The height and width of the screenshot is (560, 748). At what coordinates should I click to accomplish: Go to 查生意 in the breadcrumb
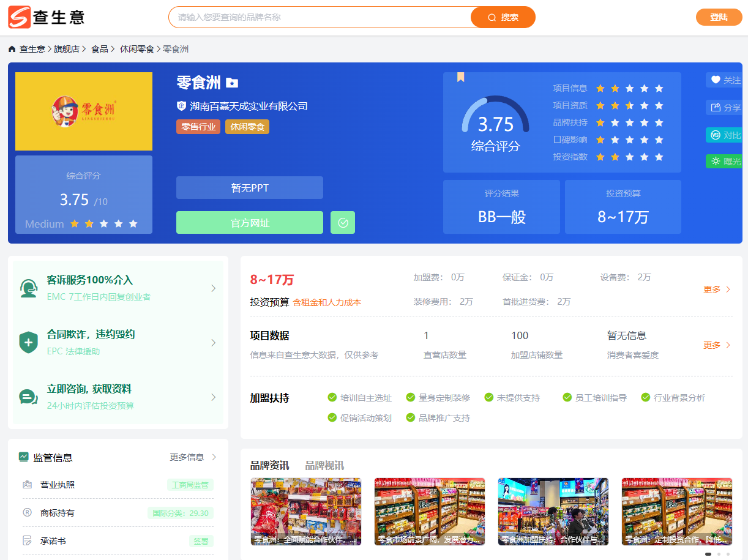click(x=32, y=49)
